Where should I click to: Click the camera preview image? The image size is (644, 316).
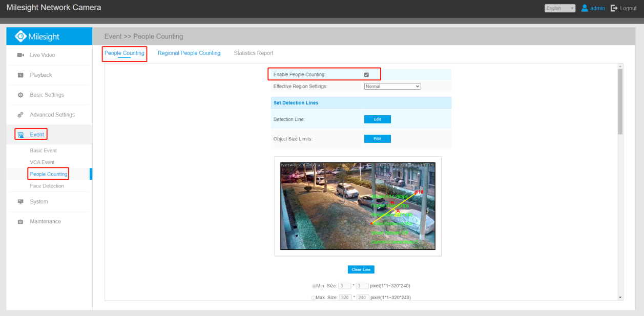point(358,206)
